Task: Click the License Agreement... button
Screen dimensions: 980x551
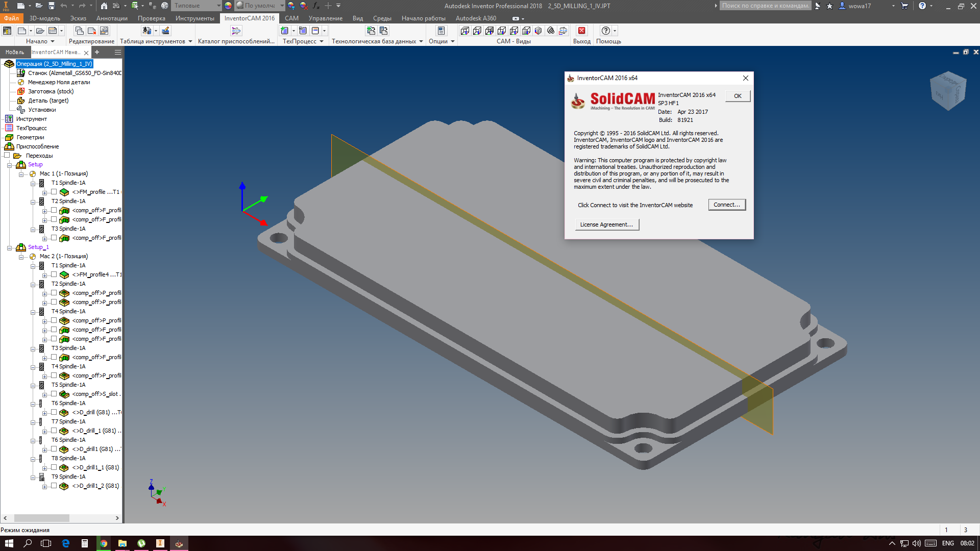Action: pyautogui.click(x=607, y=224)
